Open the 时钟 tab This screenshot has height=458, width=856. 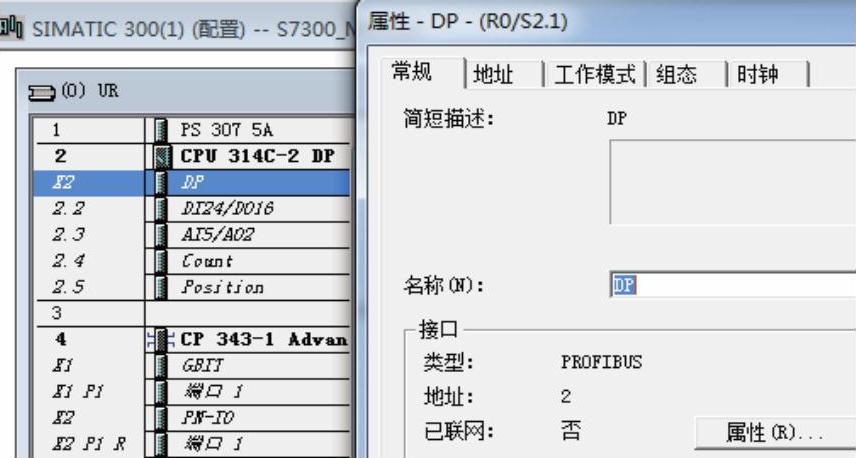[758, 74]
